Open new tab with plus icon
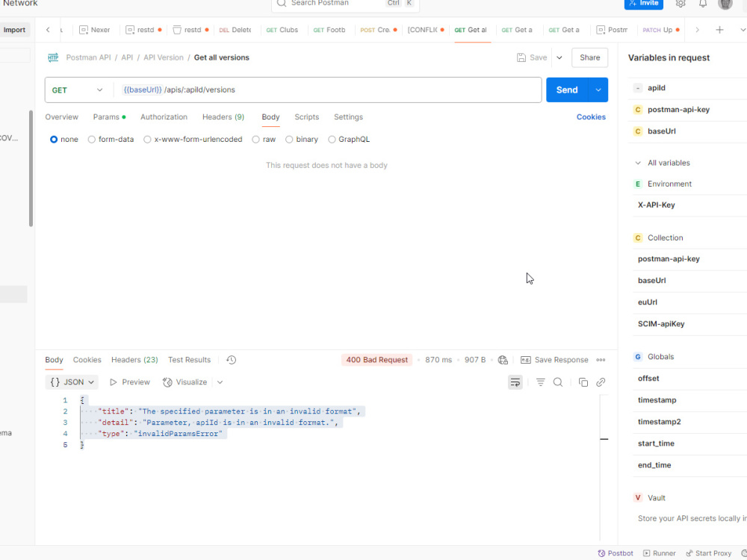Screen dimensions: 747x560 [x=719, y=30]
